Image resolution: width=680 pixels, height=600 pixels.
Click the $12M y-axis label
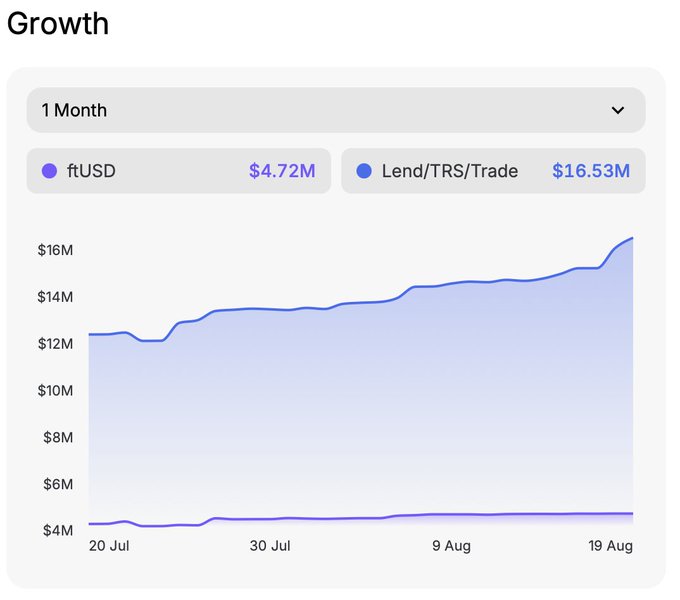[x=55, y=344]
